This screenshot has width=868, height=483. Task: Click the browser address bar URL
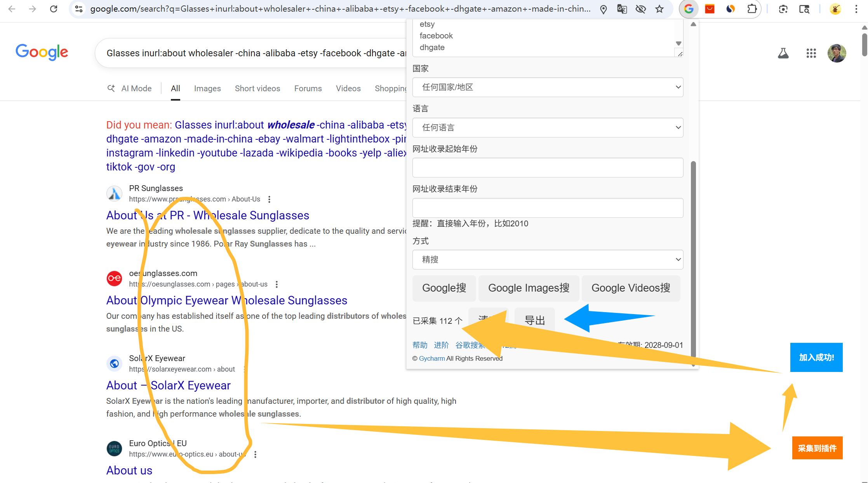pyautogui.click(x=340, y=9)
